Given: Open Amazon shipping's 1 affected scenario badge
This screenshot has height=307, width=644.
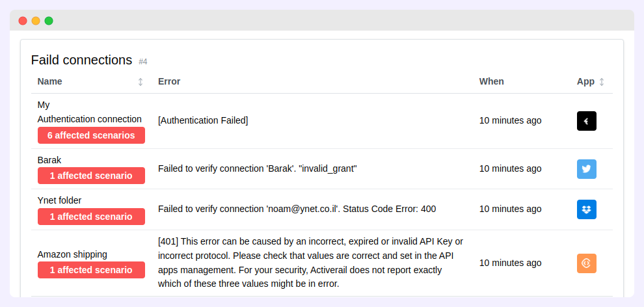Looking at the screenshot, I should (x=91, y=270).
